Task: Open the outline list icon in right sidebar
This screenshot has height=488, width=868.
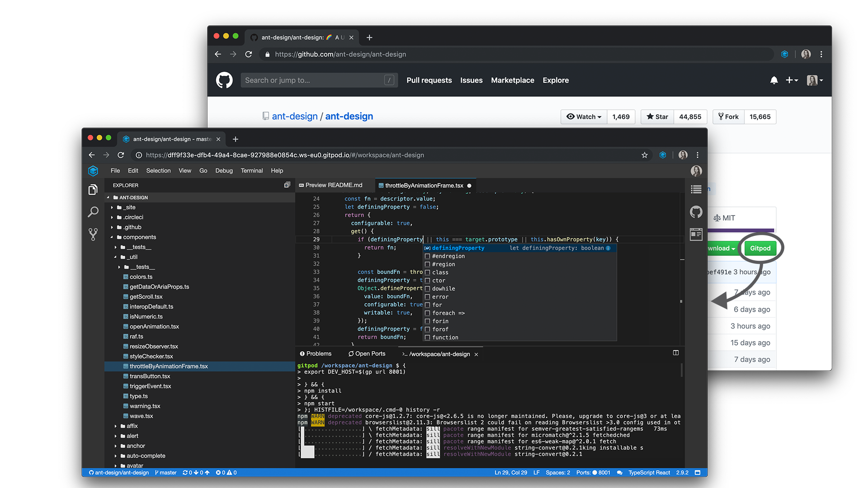Action: (x=696, y=190)
